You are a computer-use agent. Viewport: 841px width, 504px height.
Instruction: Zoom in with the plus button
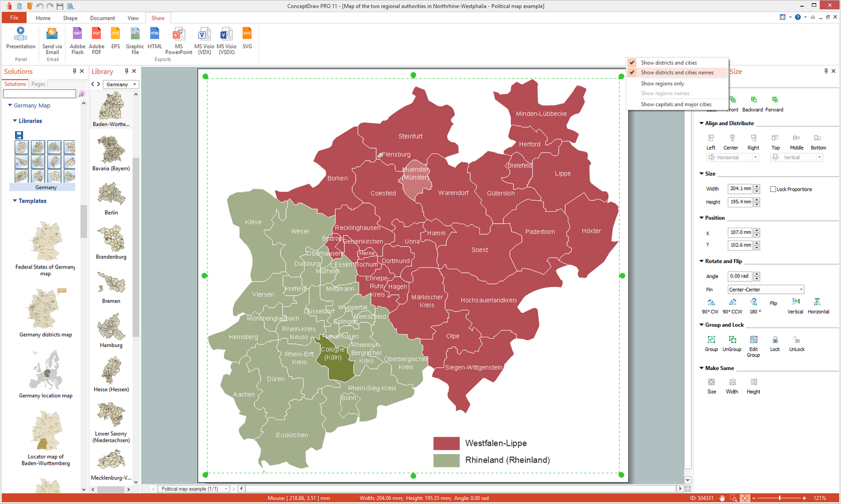(804, 498)
